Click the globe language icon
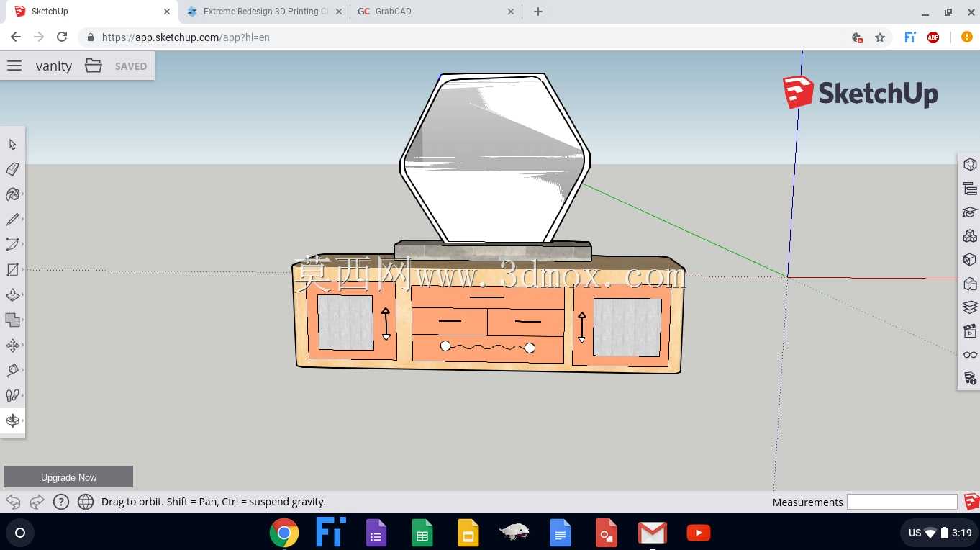Image resolution: width=980 pixels, height=550 pixels. click(x=86, y=502)
